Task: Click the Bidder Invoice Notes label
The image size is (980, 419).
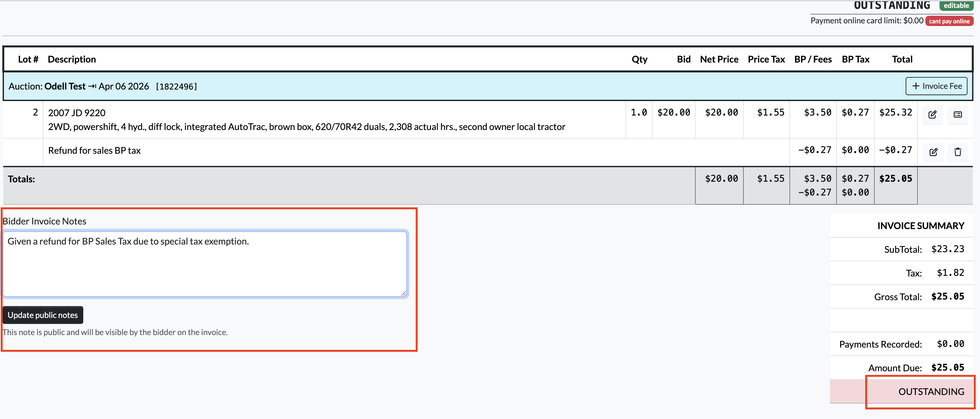Action: 44,221
